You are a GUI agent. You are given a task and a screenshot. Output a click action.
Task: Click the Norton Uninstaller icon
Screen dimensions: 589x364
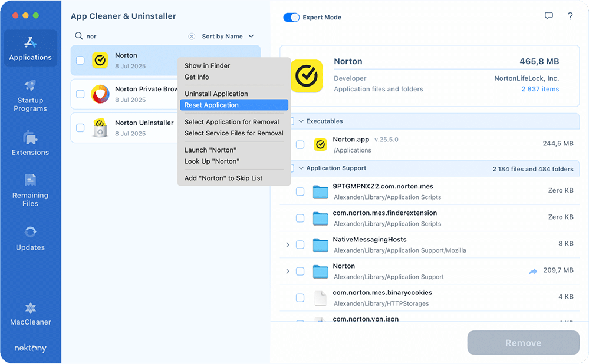(x=100, y=128)
